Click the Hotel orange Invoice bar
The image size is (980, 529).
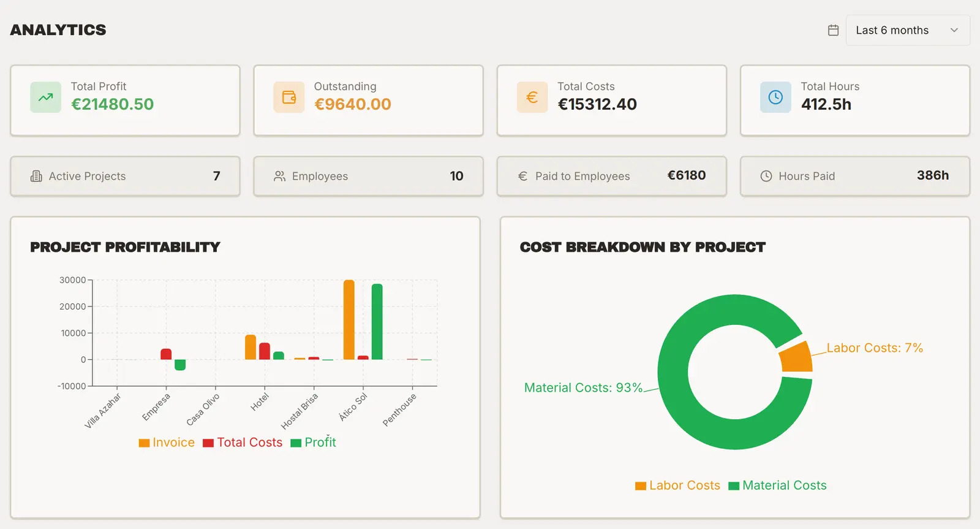pyautogui.click(x=251, y=347)
